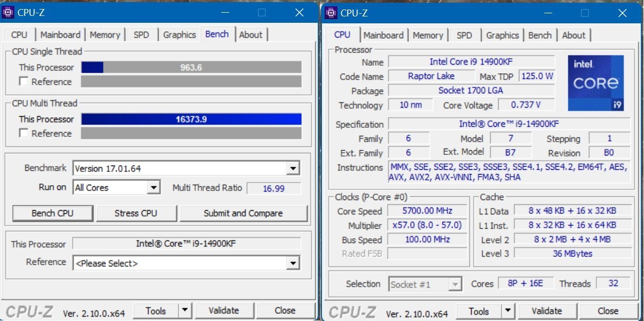Click Core Voltage 0.737 V value
644x321 pixels.
pos(526,105)
